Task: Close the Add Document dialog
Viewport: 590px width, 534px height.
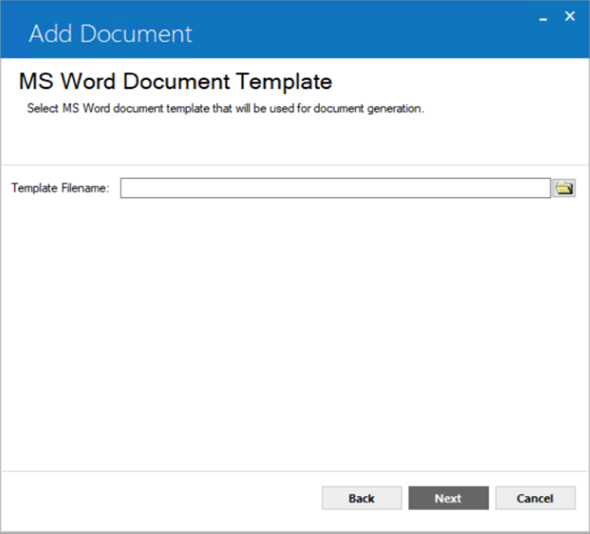Action: pos(570,16)
